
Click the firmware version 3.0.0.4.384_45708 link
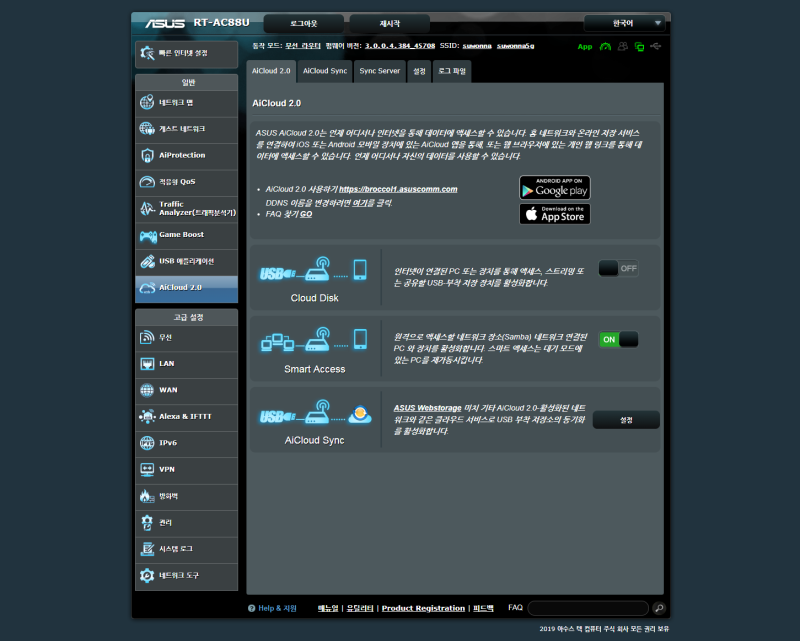click(400, 46)
